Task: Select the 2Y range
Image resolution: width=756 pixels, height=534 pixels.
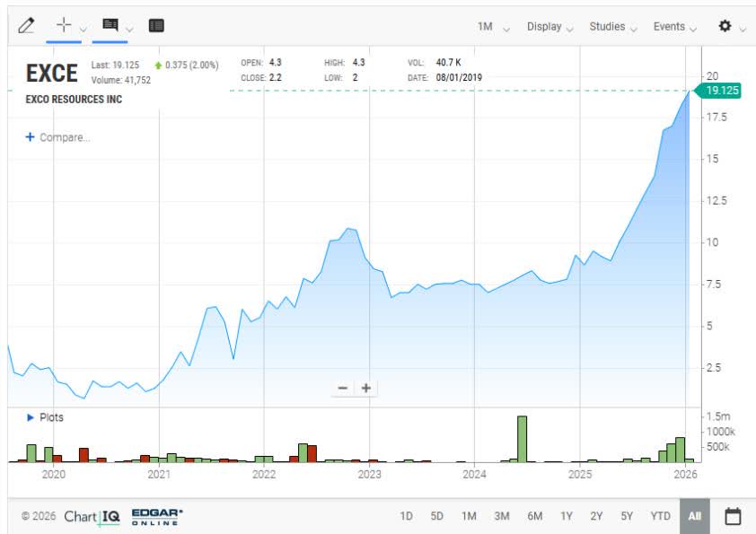Action: (x=596, y=516)
